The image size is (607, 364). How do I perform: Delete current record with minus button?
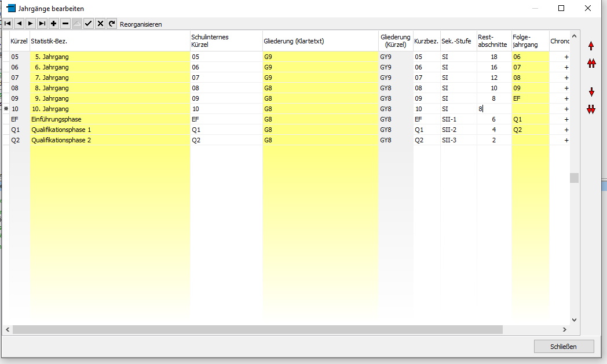pyautogui.click(x=65, y=24)
